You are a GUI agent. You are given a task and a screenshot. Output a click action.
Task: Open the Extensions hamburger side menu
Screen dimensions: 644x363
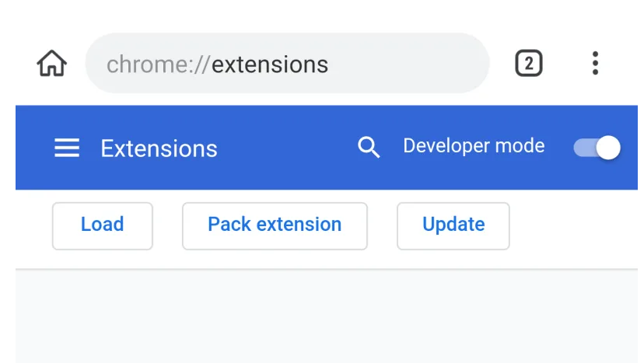pyautogui.click(x=67, y=148)
